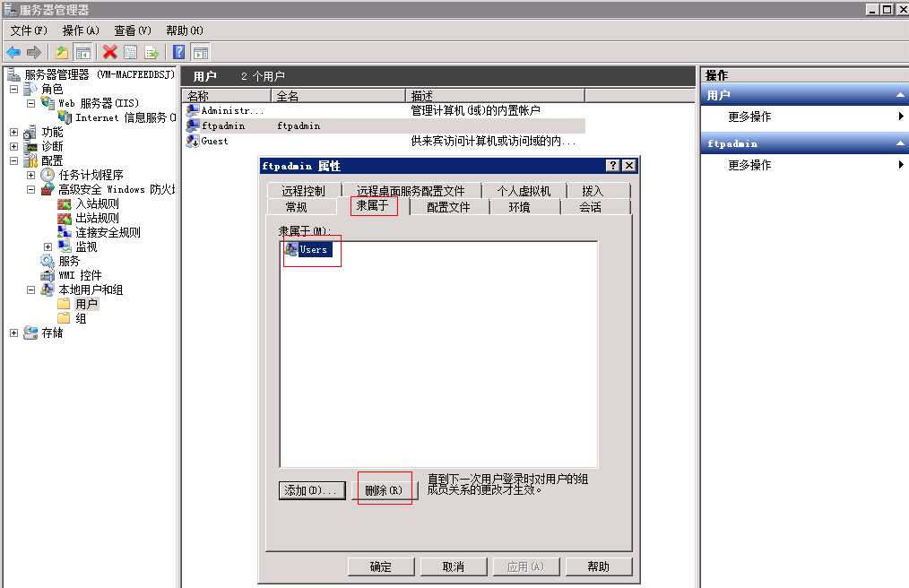Open the 帮助(H) menu
Image resolution: width=909 pixels, height=588 pixels.
tap(185, 30)
